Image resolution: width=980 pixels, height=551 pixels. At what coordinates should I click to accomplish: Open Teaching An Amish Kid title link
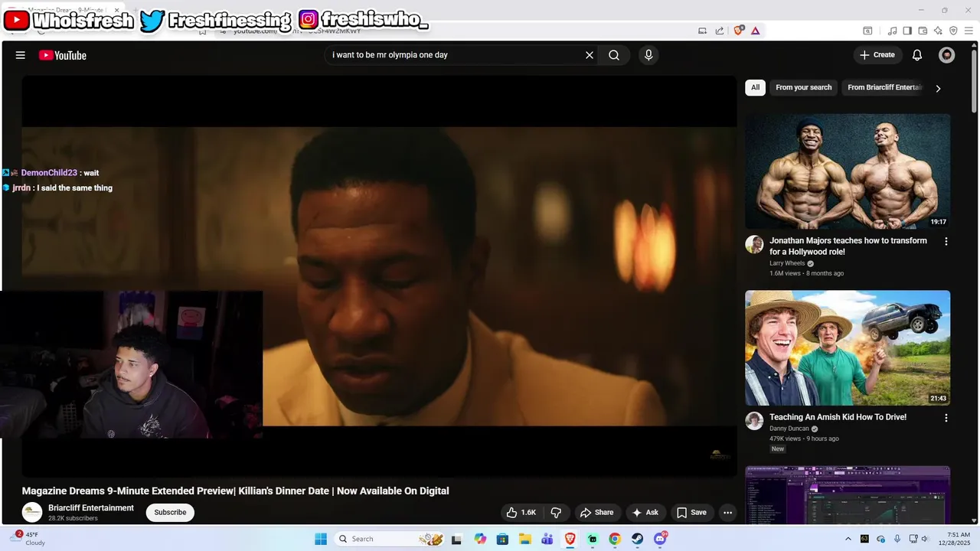click(838, 417)
